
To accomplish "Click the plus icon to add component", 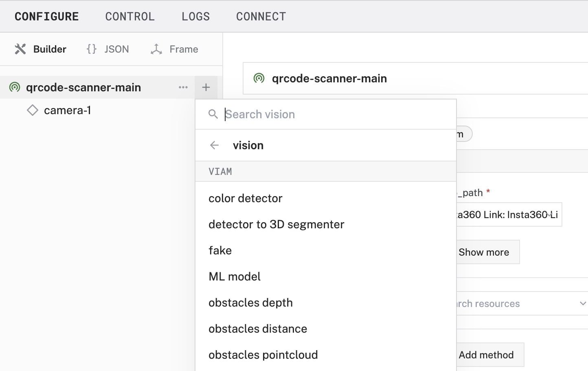I will point(206,87).
